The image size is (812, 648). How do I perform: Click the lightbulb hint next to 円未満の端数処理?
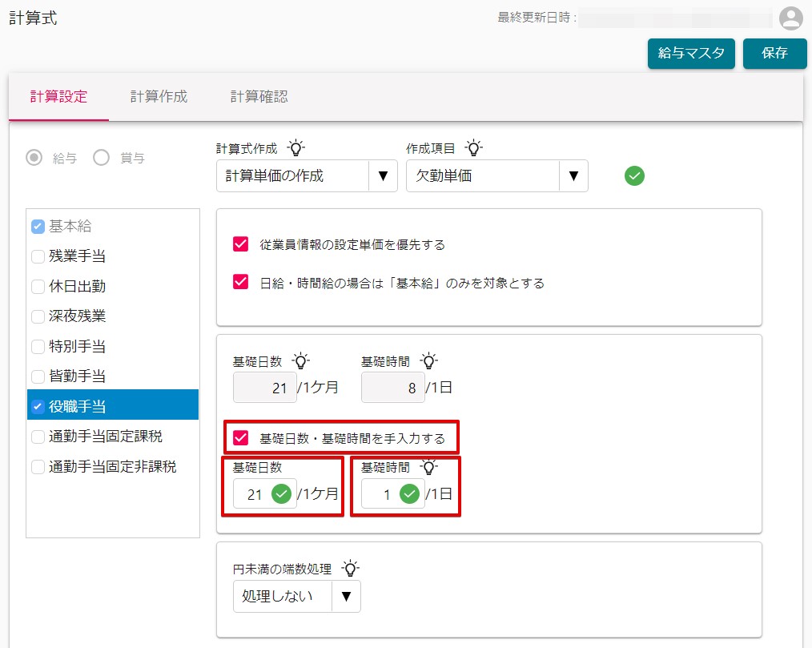[350, 569]
